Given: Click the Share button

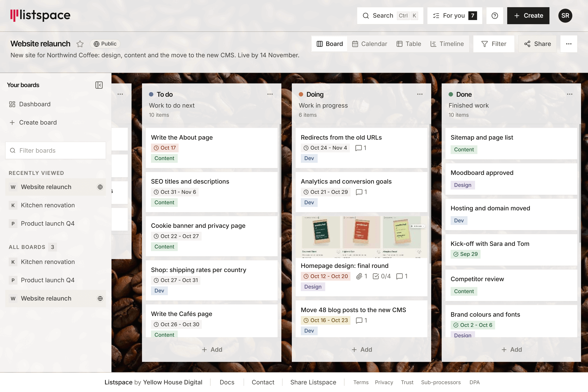Looking at the screenshot, I should point(537,44).
